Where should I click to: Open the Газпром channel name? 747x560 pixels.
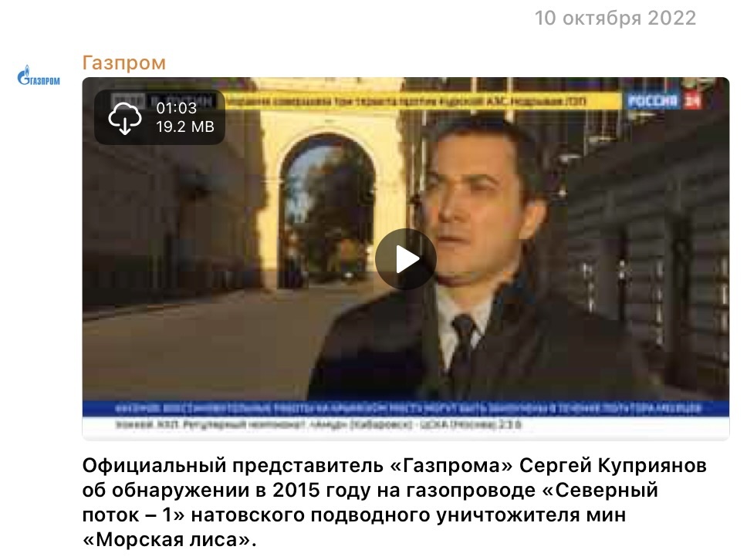(124, 62)
